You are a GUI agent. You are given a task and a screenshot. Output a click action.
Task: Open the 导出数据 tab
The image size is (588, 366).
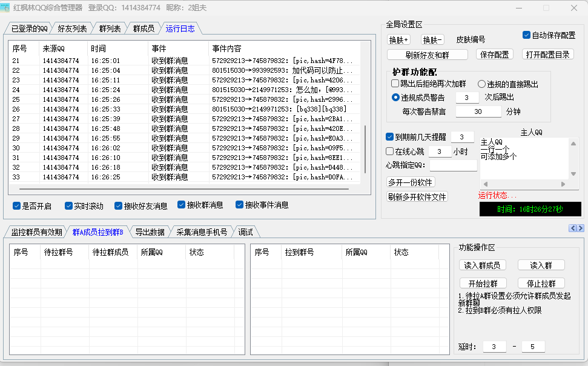150,231
